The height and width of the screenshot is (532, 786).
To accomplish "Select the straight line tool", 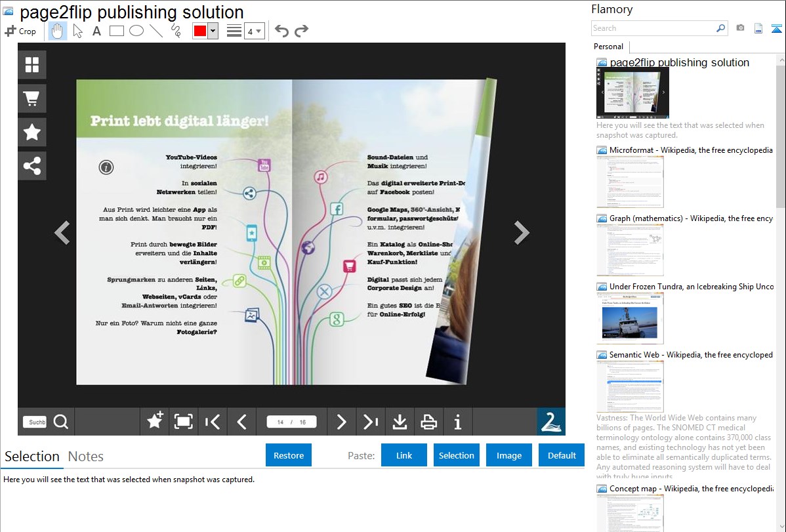I will point(156,31).
